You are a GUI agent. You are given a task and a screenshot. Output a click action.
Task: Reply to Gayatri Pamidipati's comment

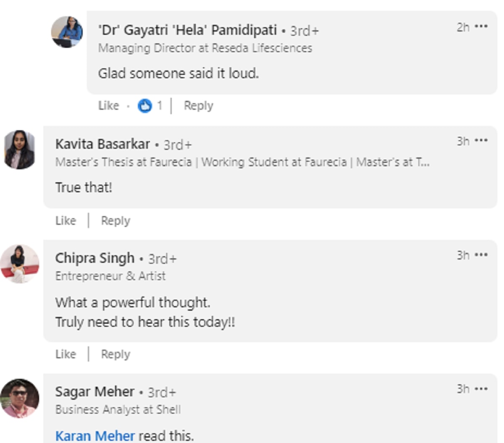[198, 106]
